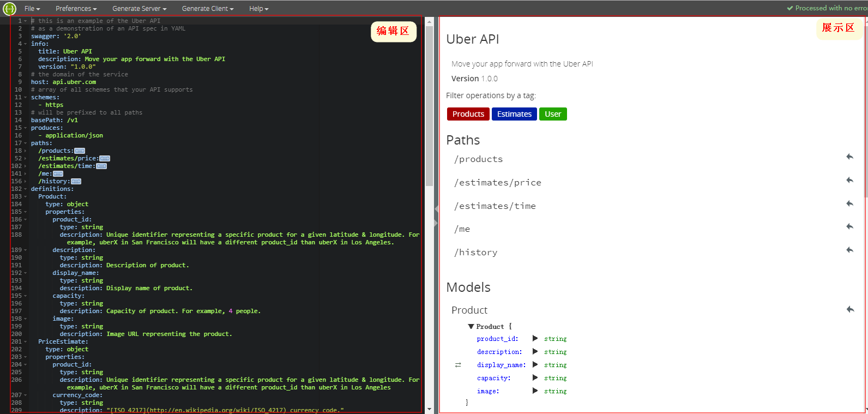Screen dimensions: 868x414
Task: Jump to source for the /products path
Action: pos(849,157)
